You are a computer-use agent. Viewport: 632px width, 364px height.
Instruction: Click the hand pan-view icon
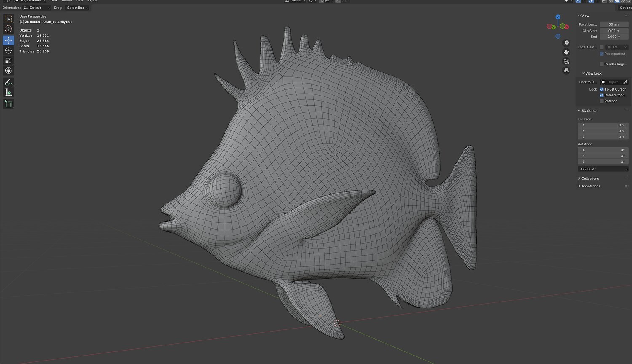tap(566, 52)
